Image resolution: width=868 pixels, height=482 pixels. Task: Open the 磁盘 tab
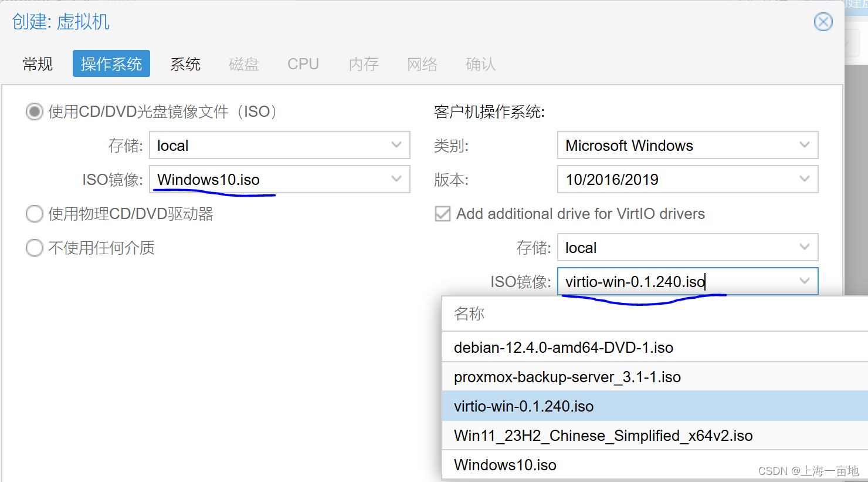(x=244, y=64)
